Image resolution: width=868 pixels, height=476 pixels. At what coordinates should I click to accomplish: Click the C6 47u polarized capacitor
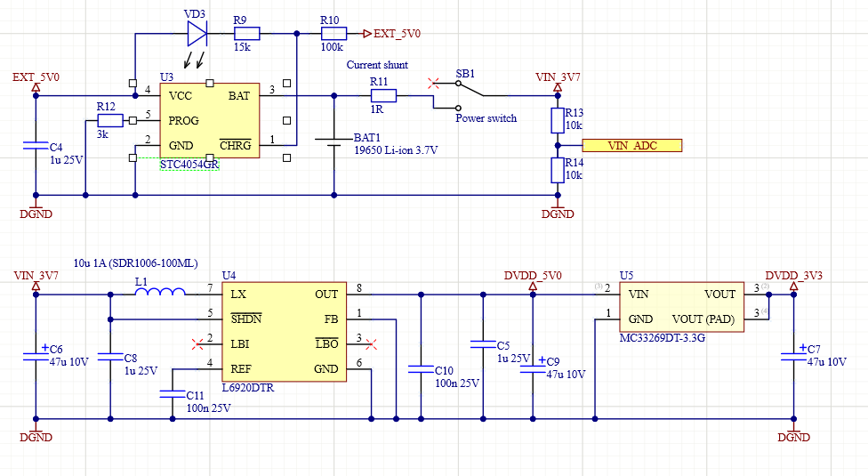click(36, 356)
